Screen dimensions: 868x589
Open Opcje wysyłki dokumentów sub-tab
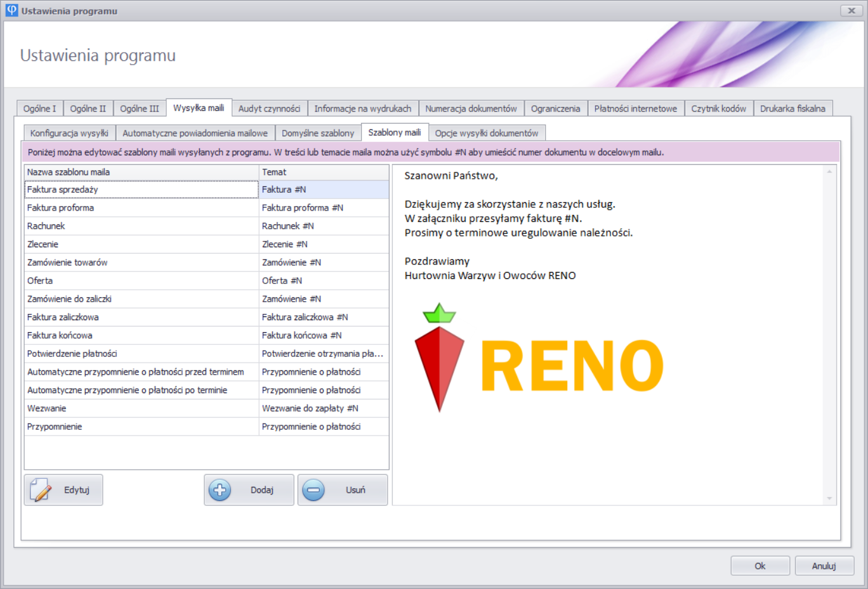(486, 133)
